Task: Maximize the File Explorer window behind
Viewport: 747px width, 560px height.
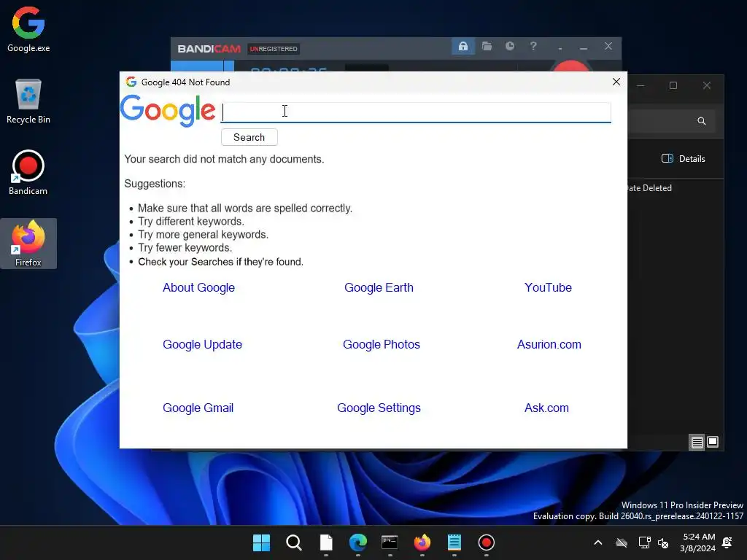Action: click(x=673, y=86)
